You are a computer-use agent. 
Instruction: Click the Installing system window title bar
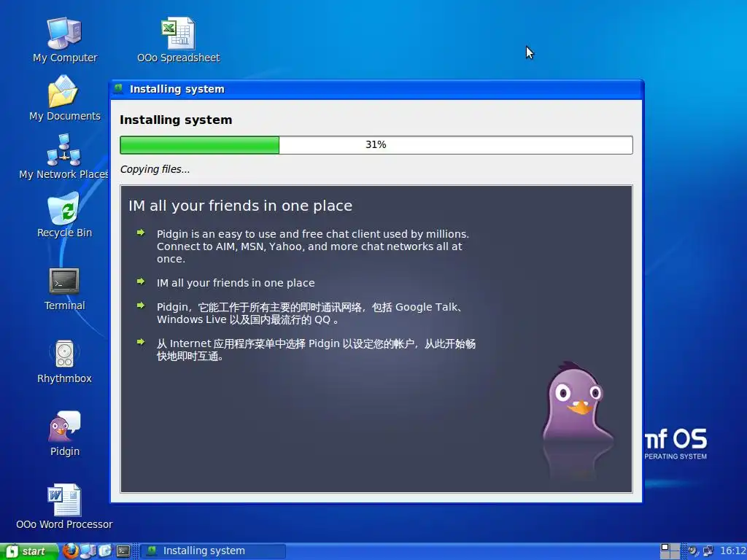click(376, 89)
